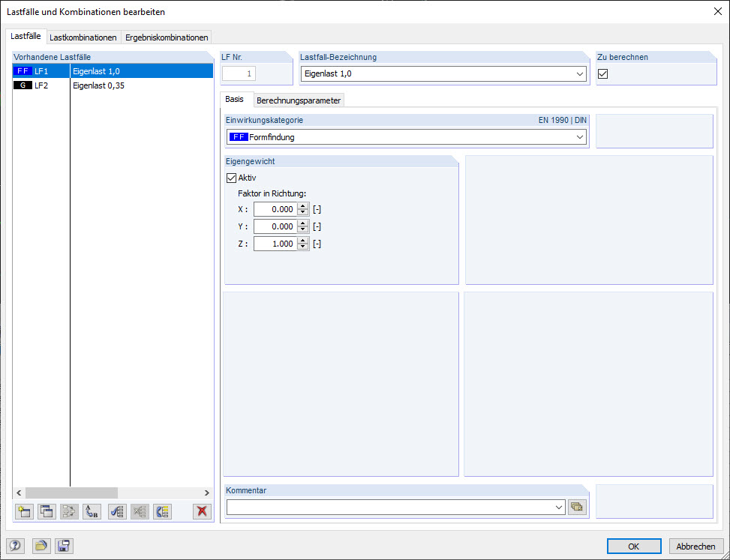Click the Y factor input field
Screen dimensions: 730x560
(x=275, y=226)
